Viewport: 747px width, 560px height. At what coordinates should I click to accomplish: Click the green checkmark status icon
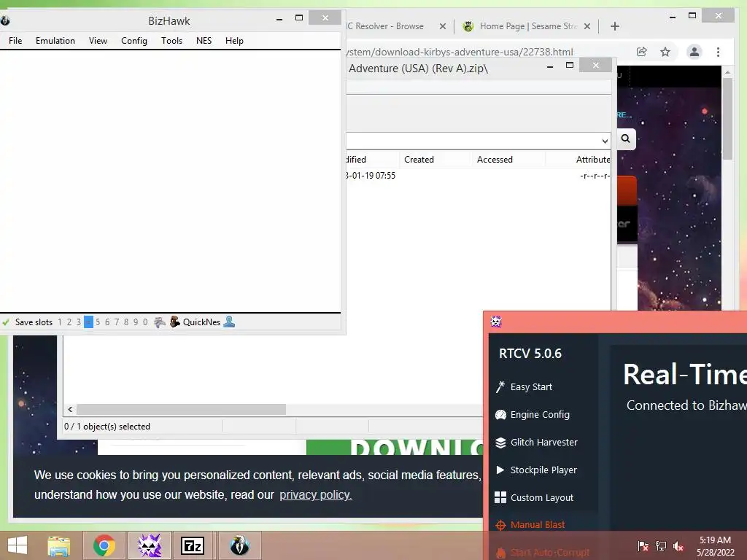(6, 322)
